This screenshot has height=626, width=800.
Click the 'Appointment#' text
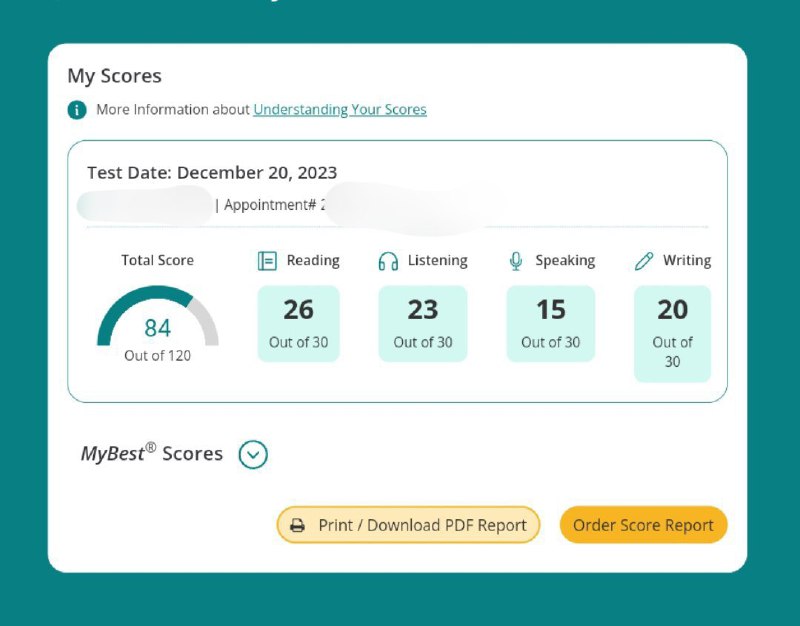270,205
